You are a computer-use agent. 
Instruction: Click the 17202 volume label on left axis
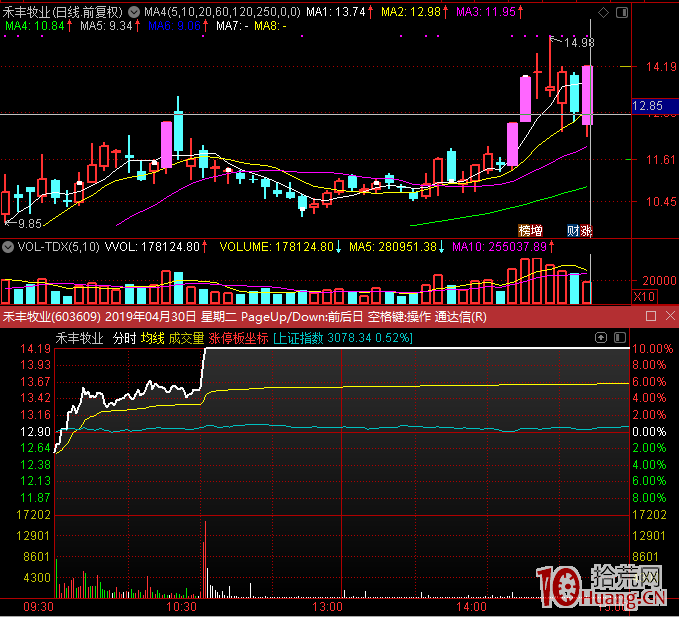[x=33, y=515]
